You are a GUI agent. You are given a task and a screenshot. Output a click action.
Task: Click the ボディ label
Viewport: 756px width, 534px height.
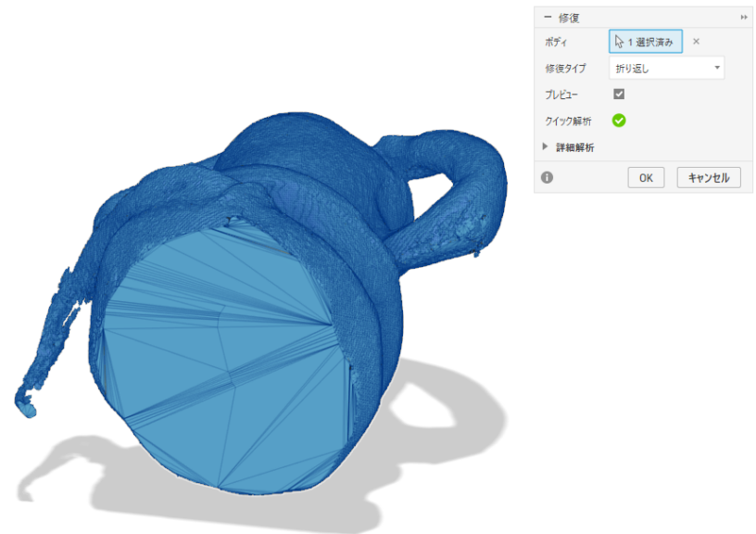point(558,43)
